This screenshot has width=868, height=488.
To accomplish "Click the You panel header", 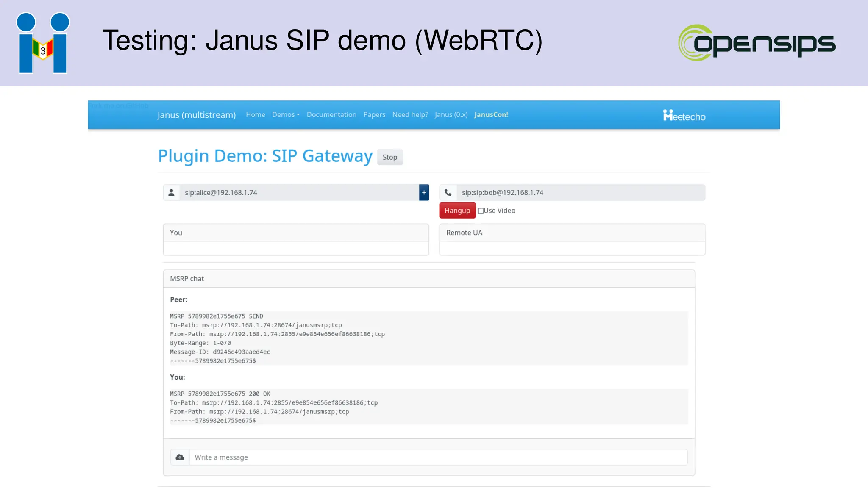I will point(296,233).
